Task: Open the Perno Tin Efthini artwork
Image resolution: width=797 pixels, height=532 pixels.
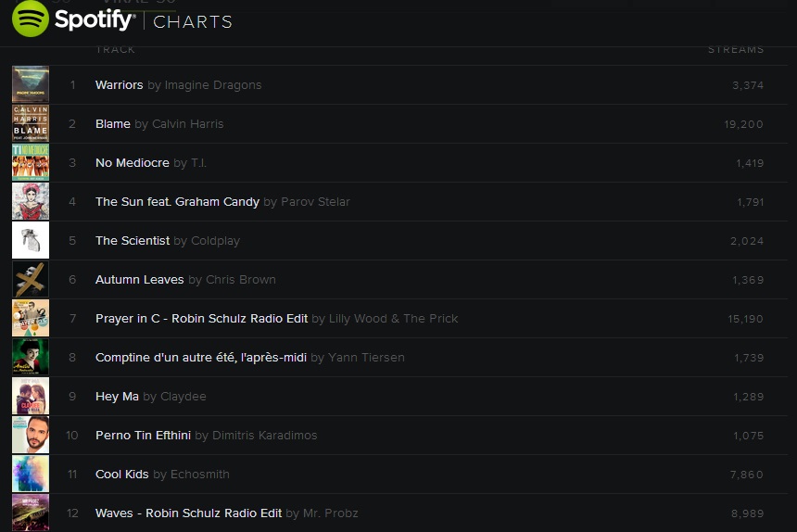Action: (31, 435)
